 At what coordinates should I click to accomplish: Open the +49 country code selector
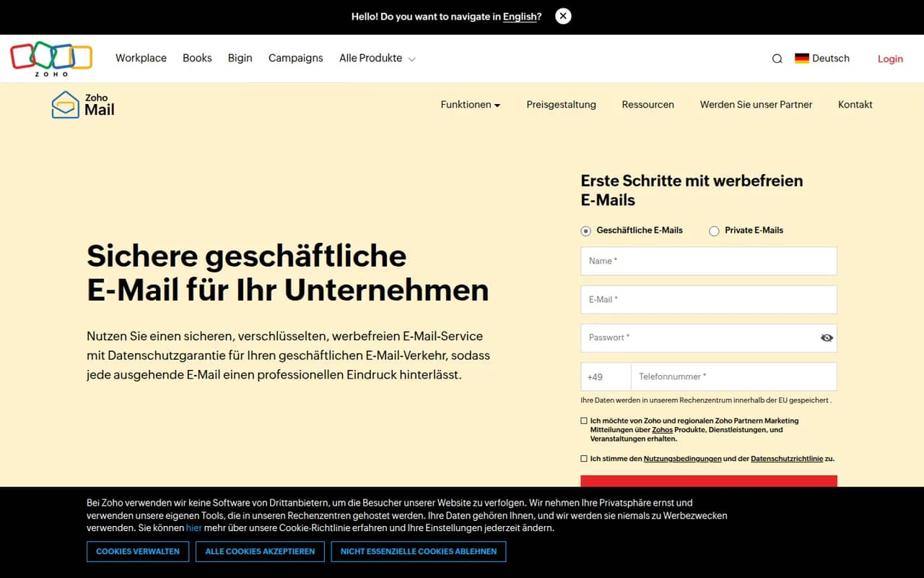pos(606,376)
